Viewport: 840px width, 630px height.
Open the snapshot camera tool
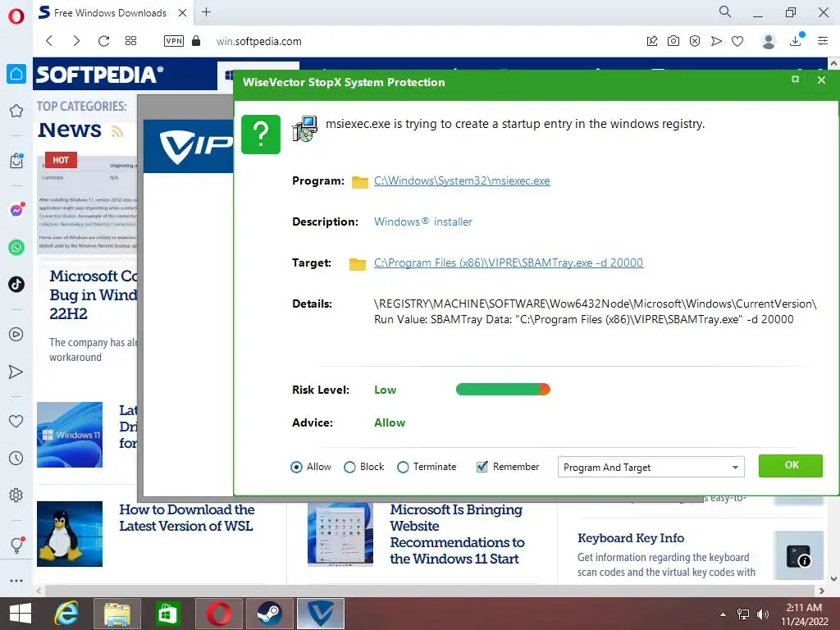[x=673, y=41]
